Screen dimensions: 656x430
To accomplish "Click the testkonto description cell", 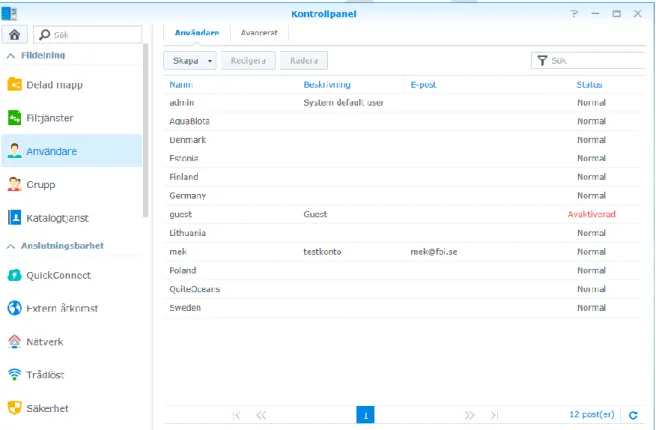I will pyautogui.click(x=322, y=252).
